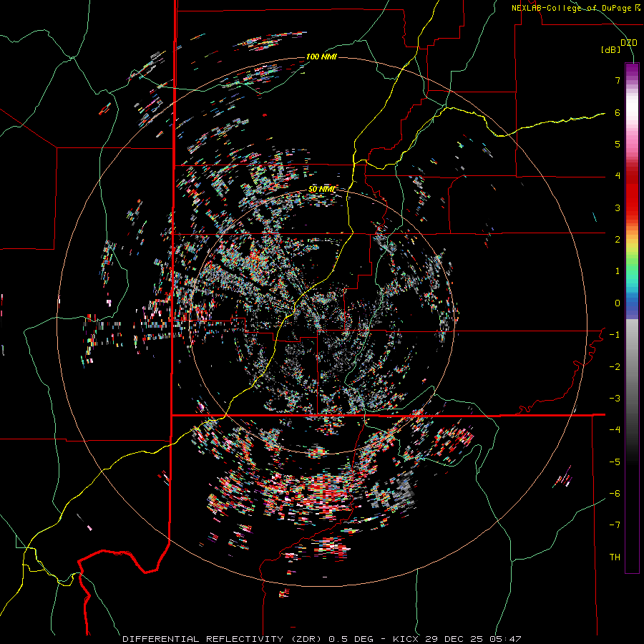Click the -7 dB scale label

tap(615, 525)
